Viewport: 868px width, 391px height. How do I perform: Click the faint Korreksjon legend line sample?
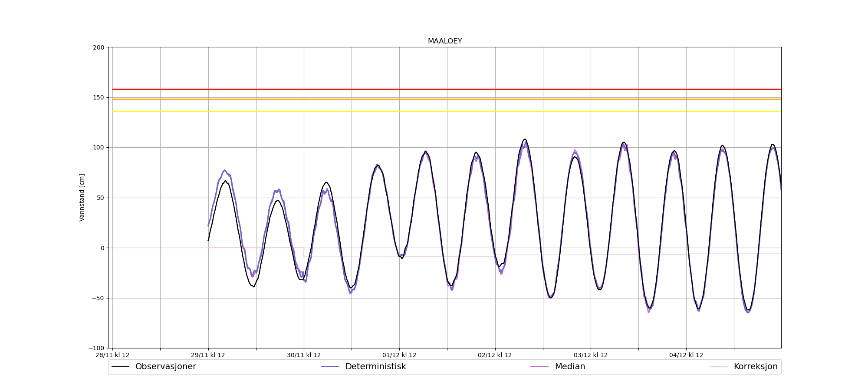click(718, 367)
